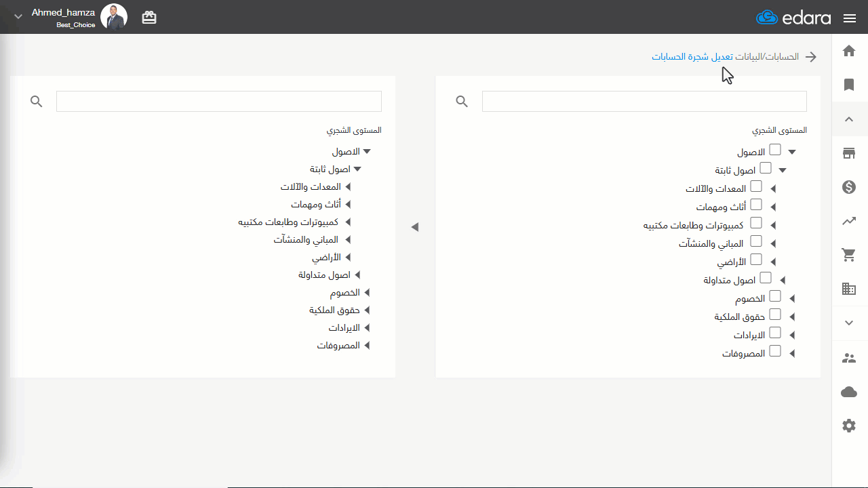The width and height of the screenshot is (868, 488).
Task: Expand حقوق الملكية node in right panel
Action: [x=792, y=317]
